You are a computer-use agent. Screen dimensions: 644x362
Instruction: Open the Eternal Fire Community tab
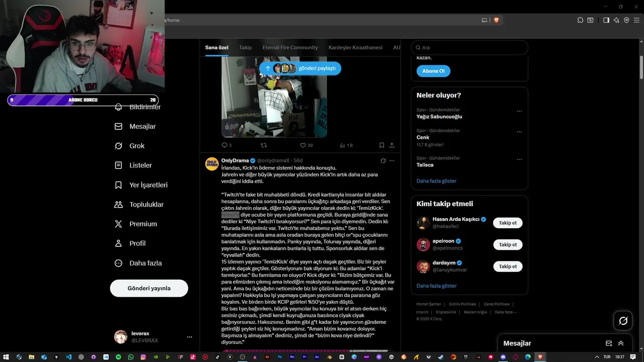(290, 47)
